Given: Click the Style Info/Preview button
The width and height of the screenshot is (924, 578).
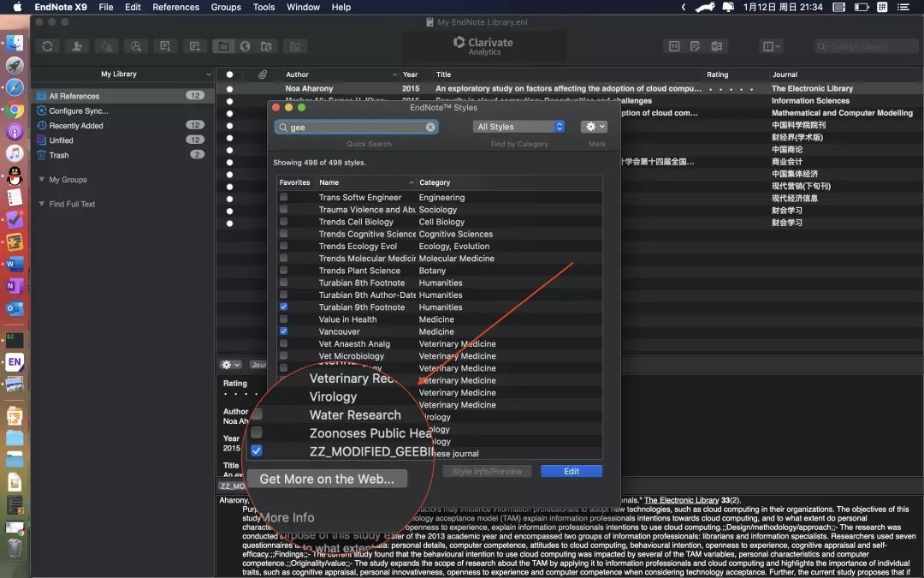Looking at the screenshot, I should tap(487, 471).
